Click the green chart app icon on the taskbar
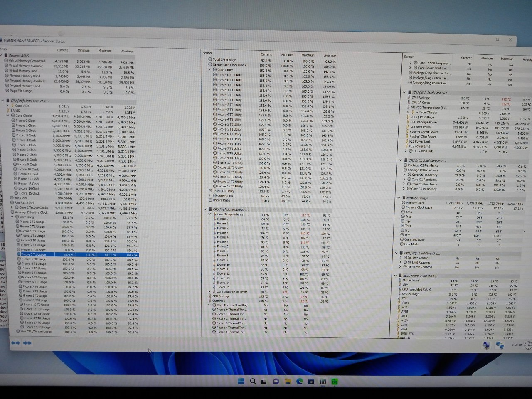 click(335, 381)
